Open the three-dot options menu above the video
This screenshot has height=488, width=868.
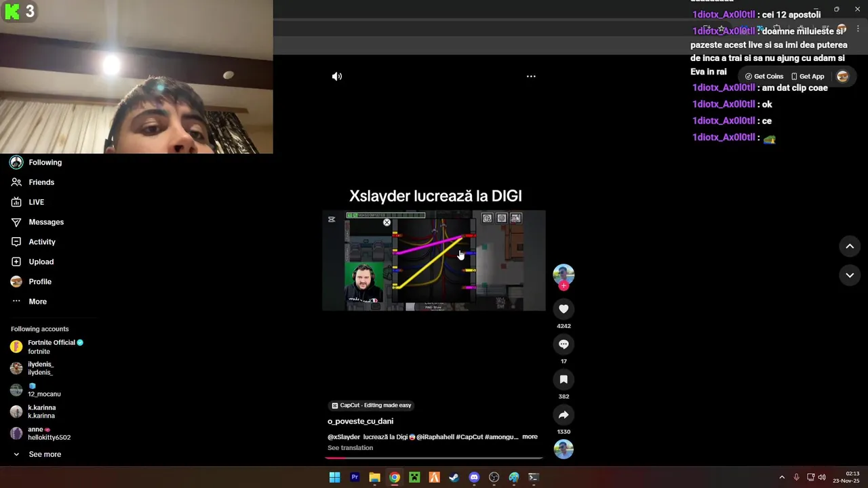tap(531, 77)
